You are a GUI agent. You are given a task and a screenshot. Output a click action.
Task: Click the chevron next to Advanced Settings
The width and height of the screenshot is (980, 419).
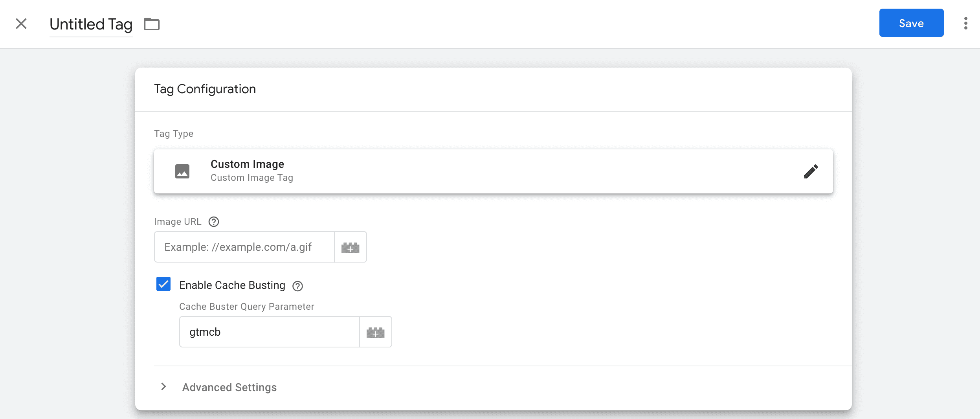(x=163, y=387)
